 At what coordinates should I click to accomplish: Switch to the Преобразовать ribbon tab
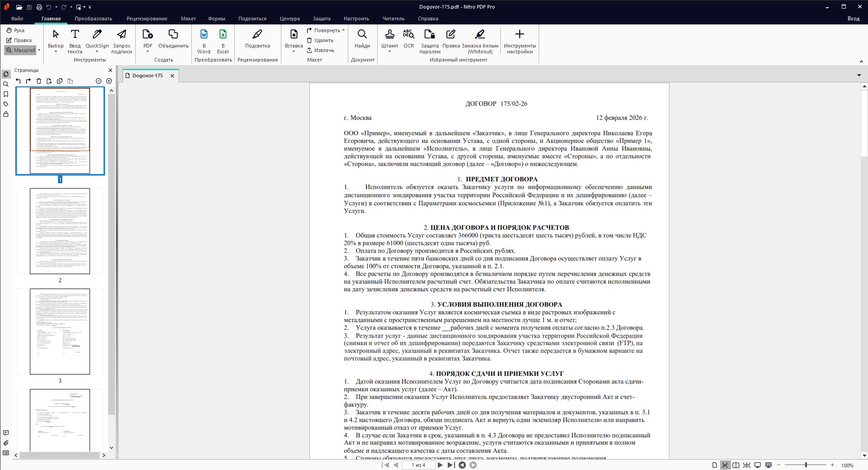(93, 19)
